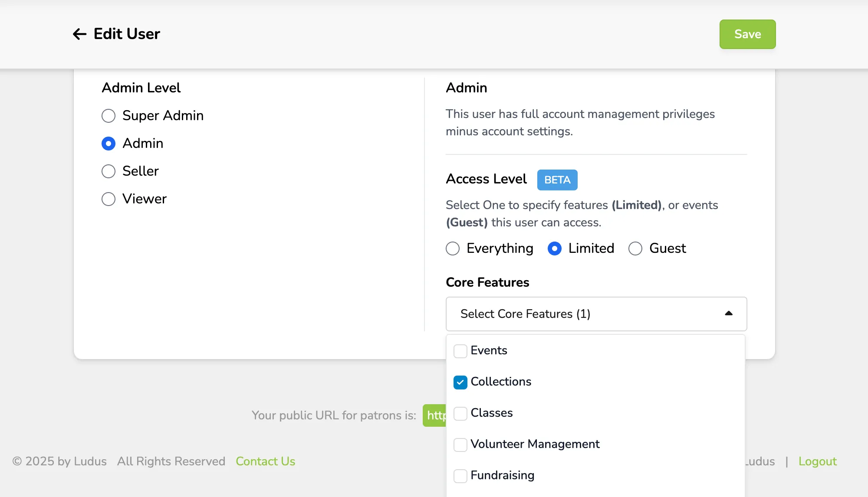Click the back arrow next to Edit User
This screenshot has height=497, width=868.
[x=80, y=34]
